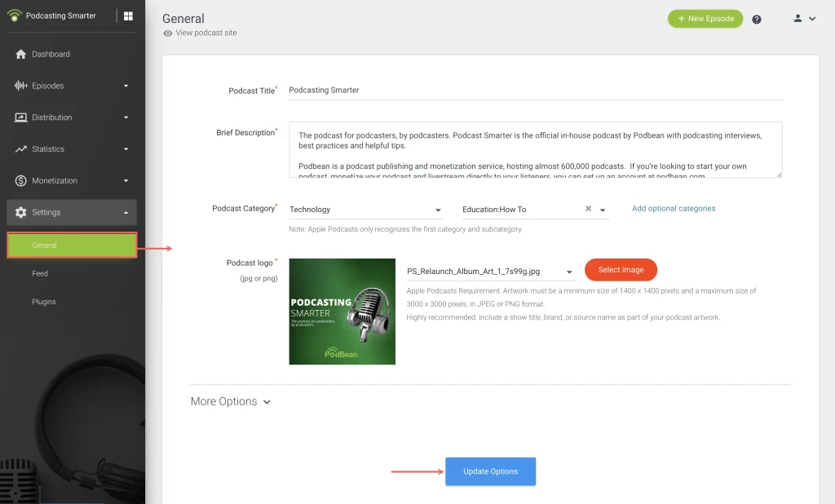Click the Add optional categories link
The height and width of the screenshot is (504, 835).
coord(673,208)
